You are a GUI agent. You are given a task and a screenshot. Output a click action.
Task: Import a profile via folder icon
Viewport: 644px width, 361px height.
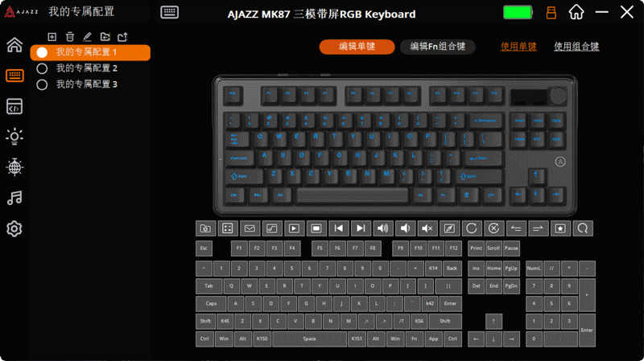(x=105, y=37)
